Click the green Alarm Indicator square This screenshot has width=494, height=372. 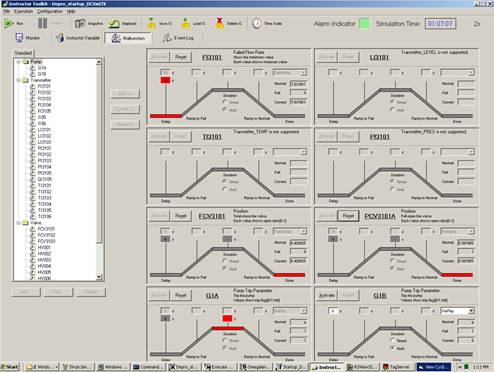(x=365, y=24)
